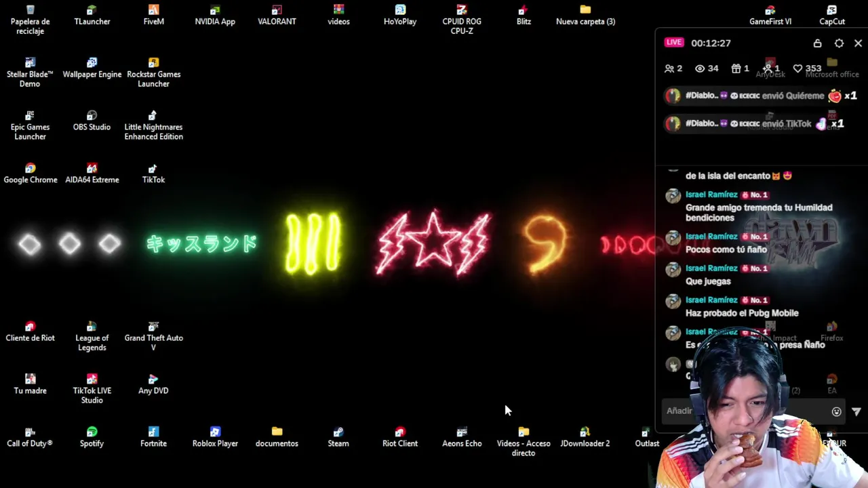868x488 pixels.
Task: Open League of Legends icon
Action: pyautogui.click(x=92, y=336)
